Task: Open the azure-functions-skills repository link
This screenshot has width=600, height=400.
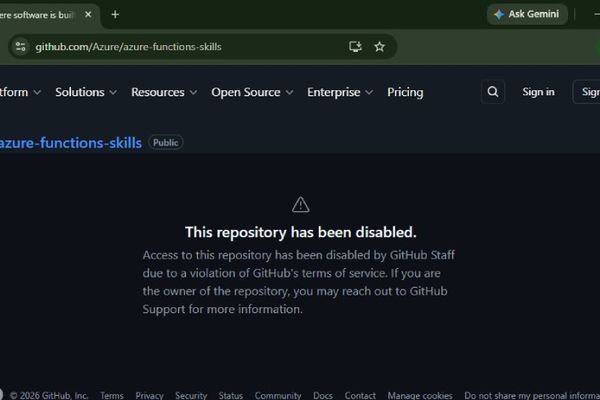Action: [x=70, y=143]
